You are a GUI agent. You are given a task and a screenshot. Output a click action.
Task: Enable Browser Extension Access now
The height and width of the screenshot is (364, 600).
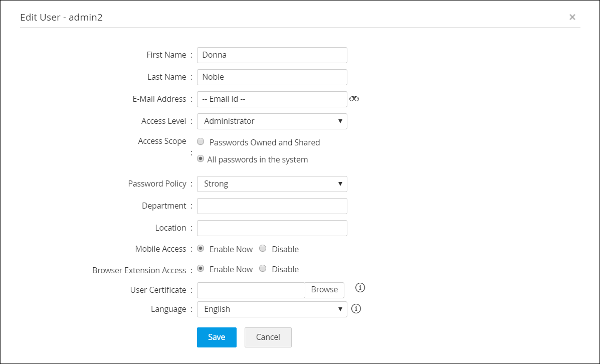pos(201,269)
